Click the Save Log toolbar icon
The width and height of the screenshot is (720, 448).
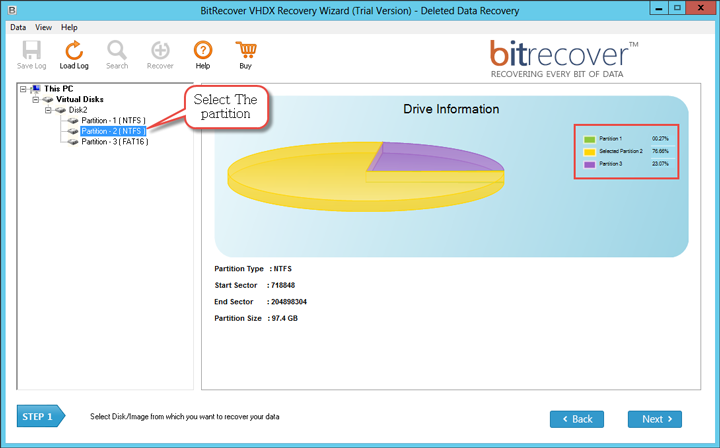(32, 50)
